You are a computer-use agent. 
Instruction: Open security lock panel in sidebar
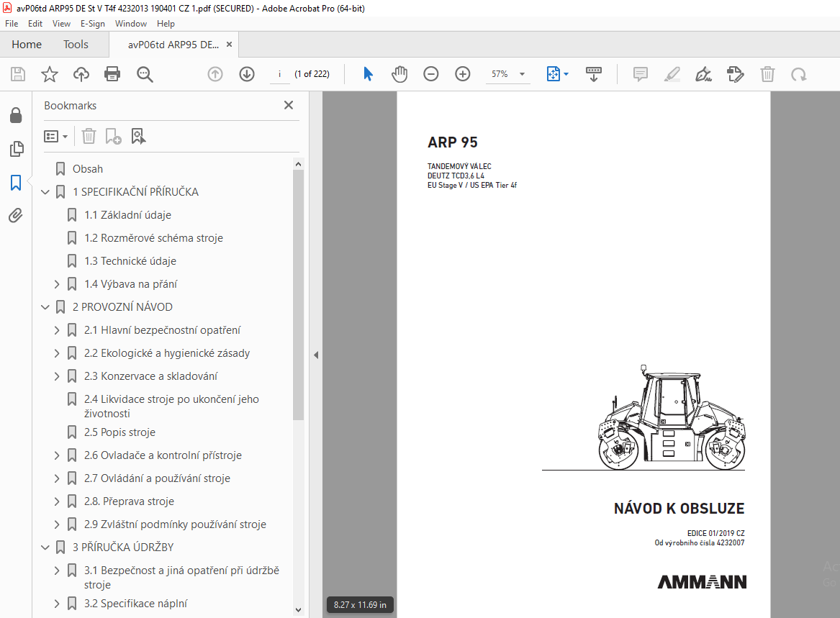pos(16,115)
